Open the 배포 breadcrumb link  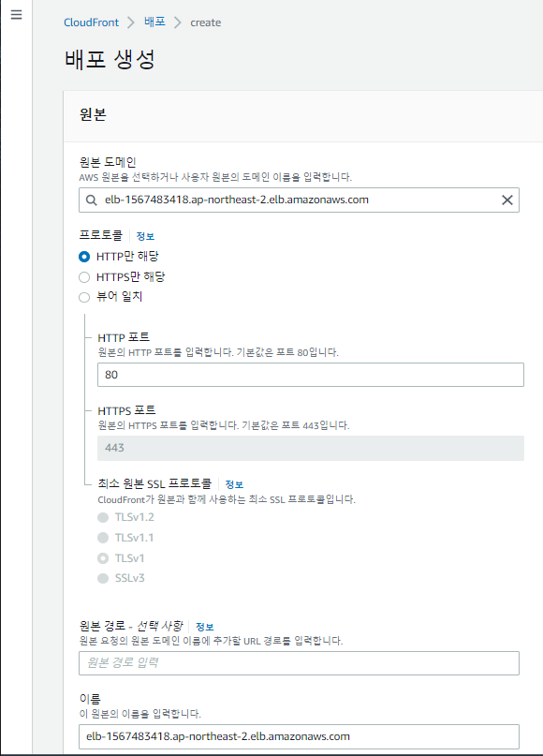coord(154,22)
